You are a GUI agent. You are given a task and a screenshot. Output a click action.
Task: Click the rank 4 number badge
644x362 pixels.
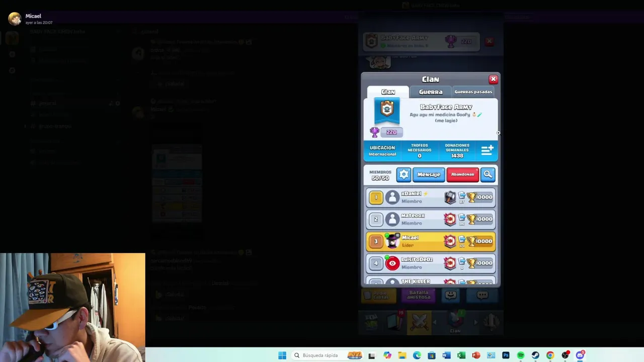pyautogui.click(x=375, y=263)
